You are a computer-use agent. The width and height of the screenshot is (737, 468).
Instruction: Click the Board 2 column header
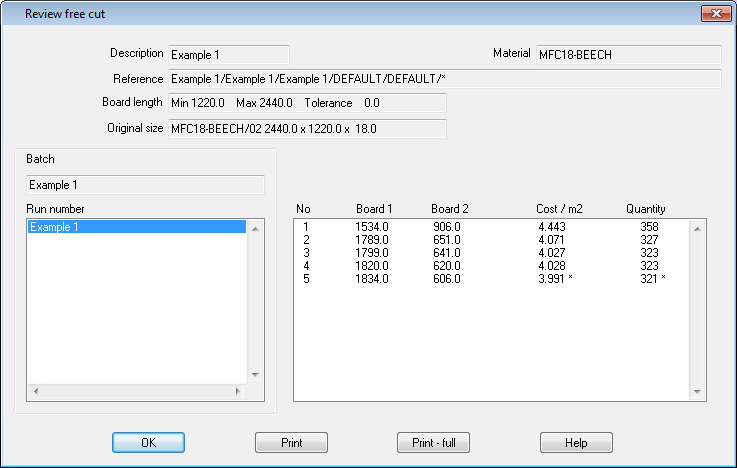tap(450, 209)
